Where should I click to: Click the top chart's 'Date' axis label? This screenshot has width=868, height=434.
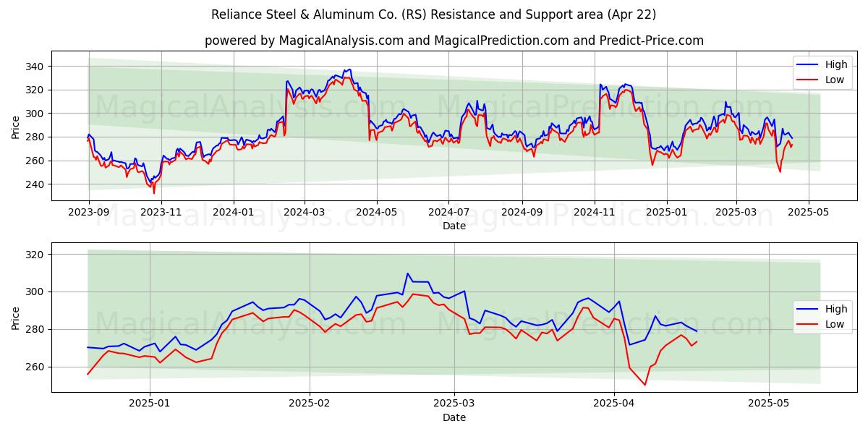click(x=454, y=226)
